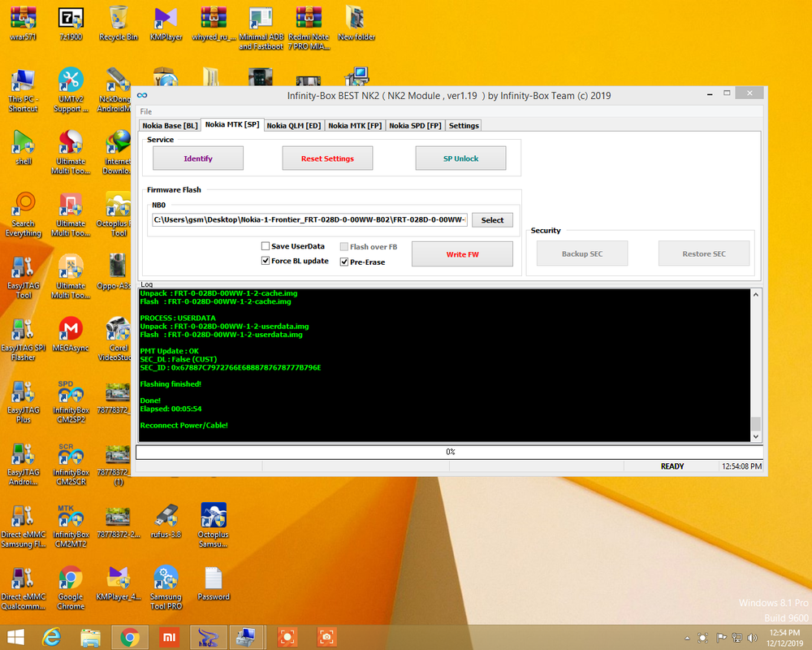Image resolution: width=812 pixels, height=650 pixels.
Task: Open the File menu
Action: click(146, 111)
